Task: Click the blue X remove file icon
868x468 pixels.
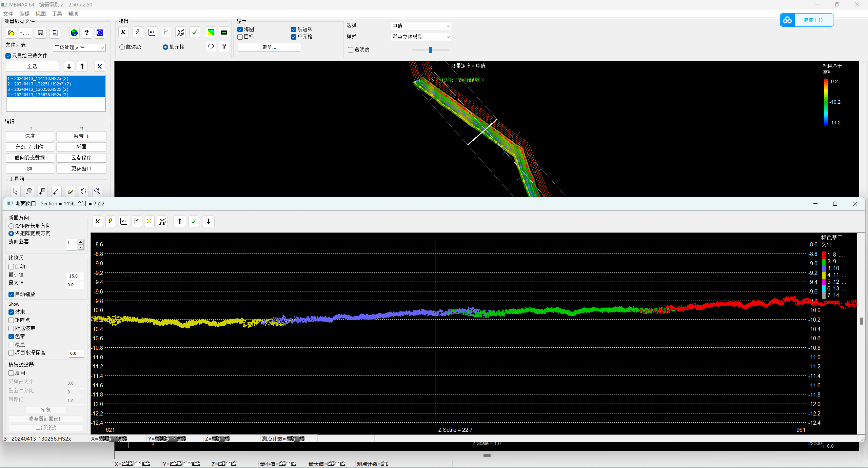Action: point(100,66)
